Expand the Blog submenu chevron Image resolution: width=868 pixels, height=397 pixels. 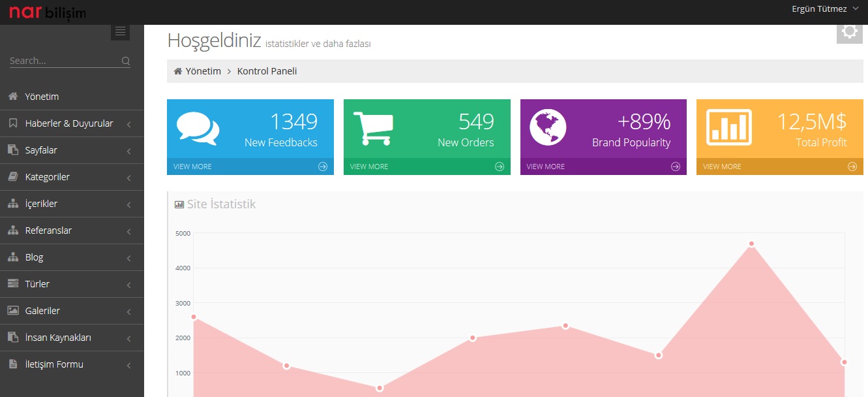[x=129, y=258]
